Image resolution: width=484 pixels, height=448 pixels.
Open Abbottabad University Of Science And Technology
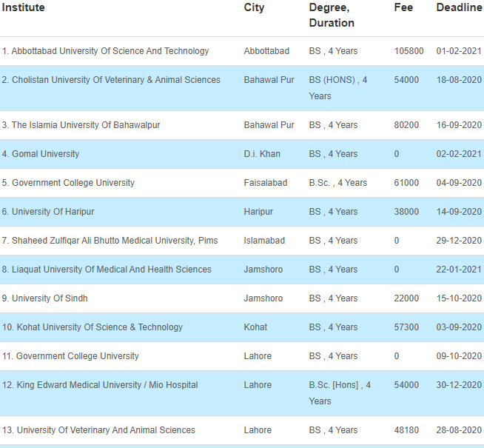[x=105, y=51]
